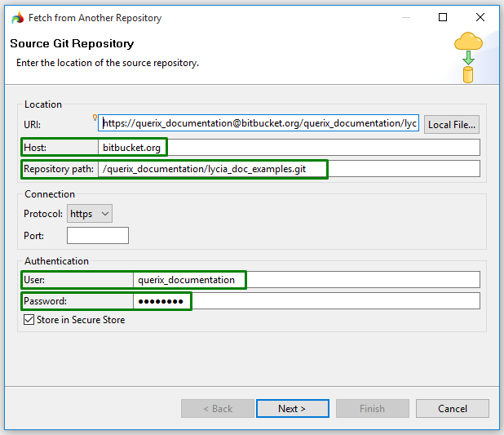Image resolution: width=504 pixels, height=435 pixels.
Task: Click the empty Port field
Action: 98,236
